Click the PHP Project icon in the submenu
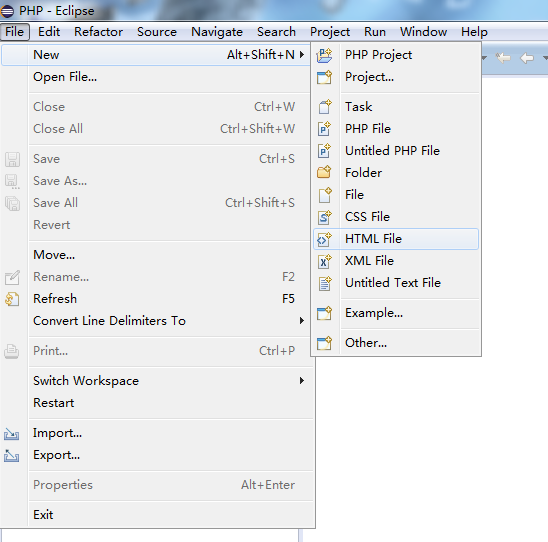Screen dimensions: 548x542 324,55
